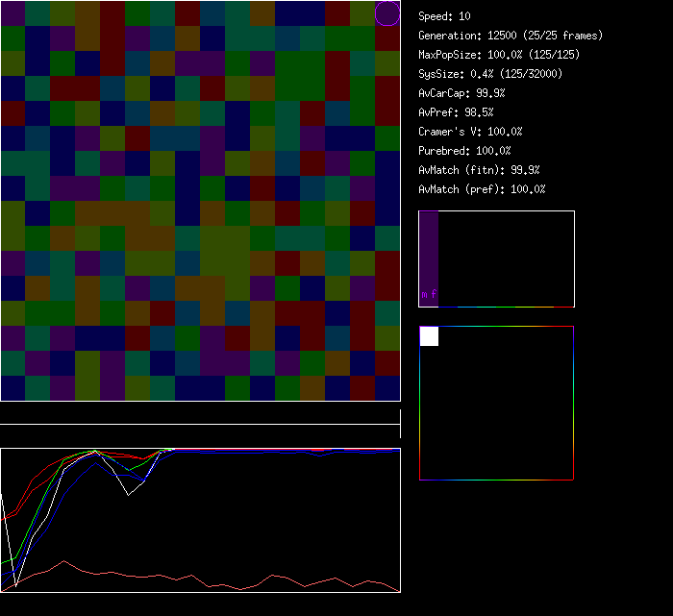This screenshot has width=673, height=616.
Task: Click the white square in rainbow box
Action: point(429,335)
